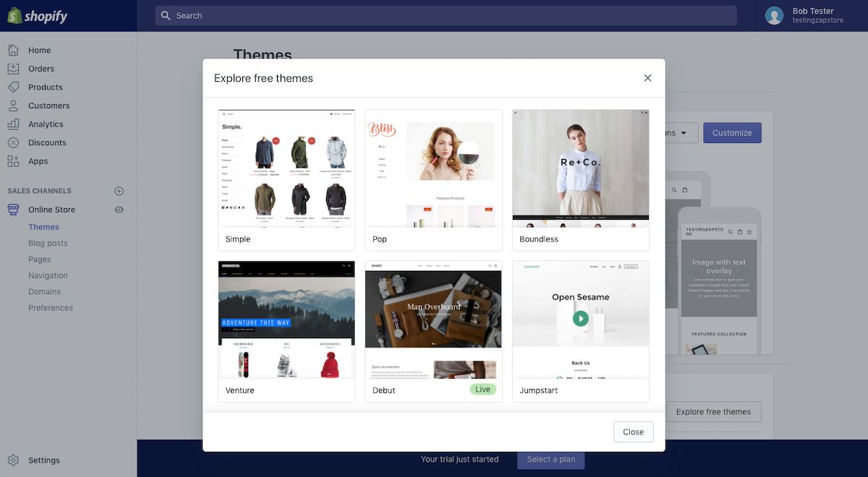The height and width of the screenshot is (477, 868).
Task: Select the Products tag icon
Action: coord(13,87)
